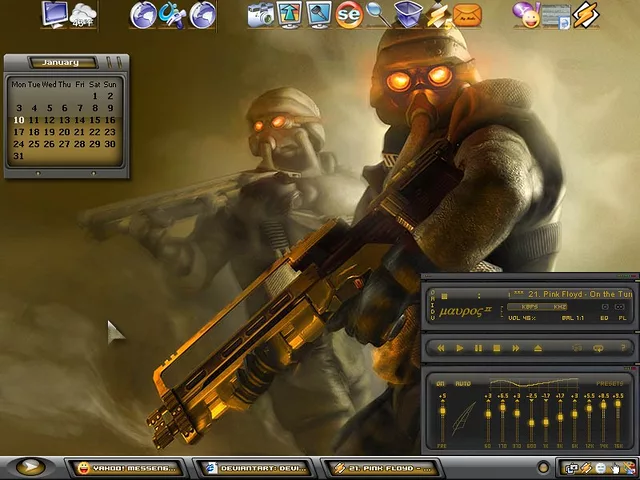
Task: Click the question mark button in Winamp
Action: (623, 348)
